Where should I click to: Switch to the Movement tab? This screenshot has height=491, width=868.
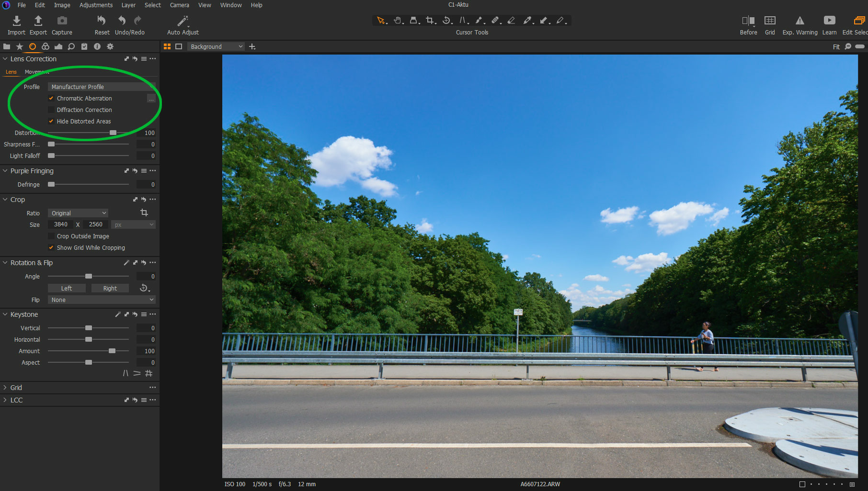[37, 72]
